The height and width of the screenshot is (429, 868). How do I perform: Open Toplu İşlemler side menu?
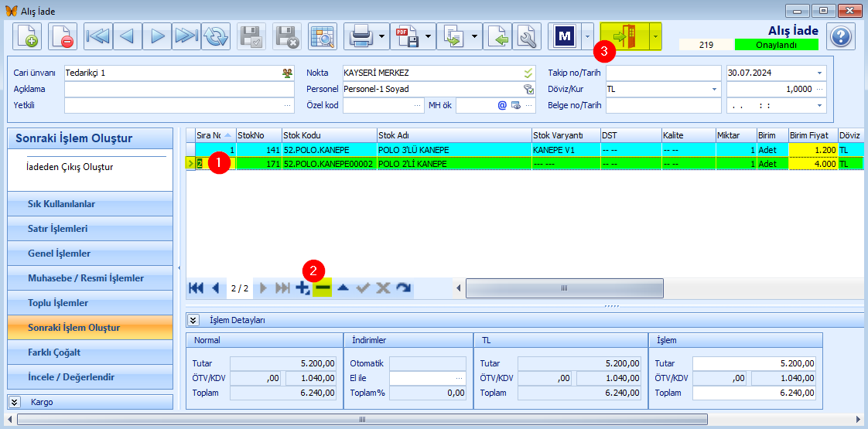[91, 303]
